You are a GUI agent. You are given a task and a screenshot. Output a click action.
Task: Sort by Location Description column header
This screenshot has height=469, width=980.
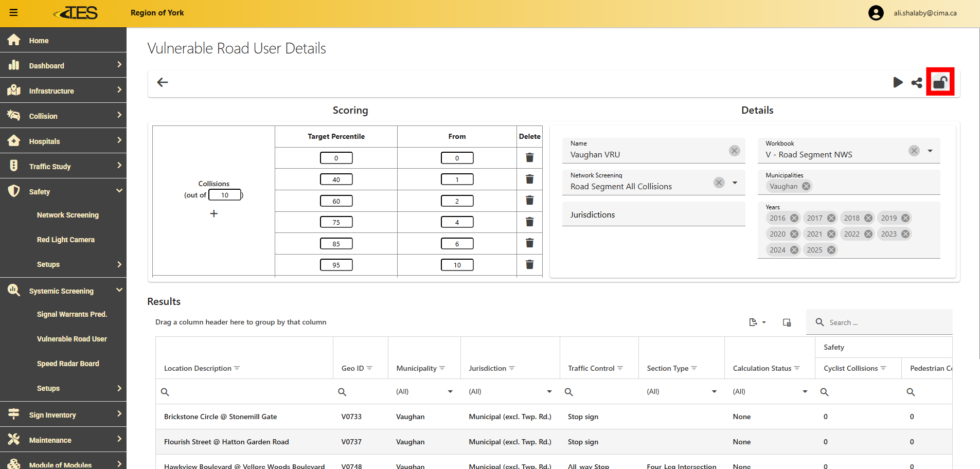coord(198,368)
